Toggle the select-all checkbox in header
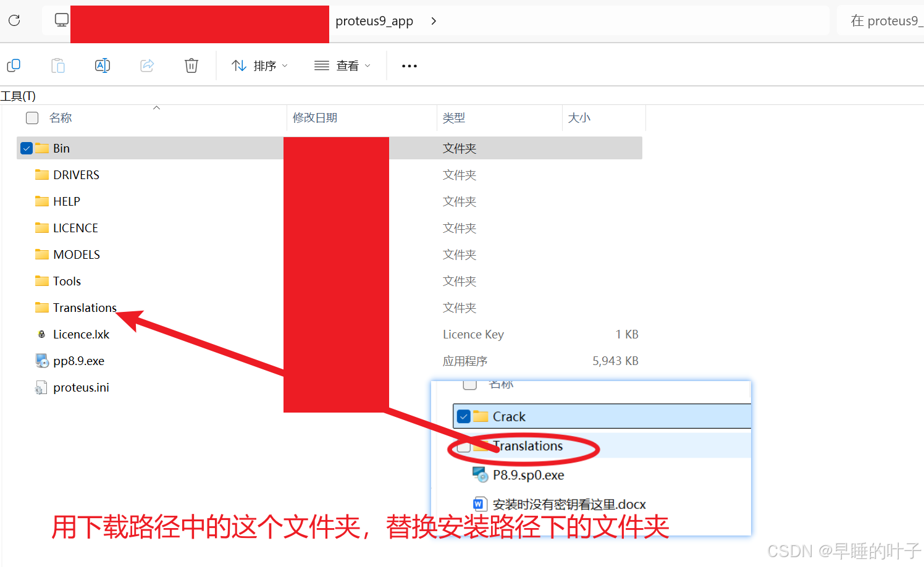924x567 pixels. pos(32,118)
